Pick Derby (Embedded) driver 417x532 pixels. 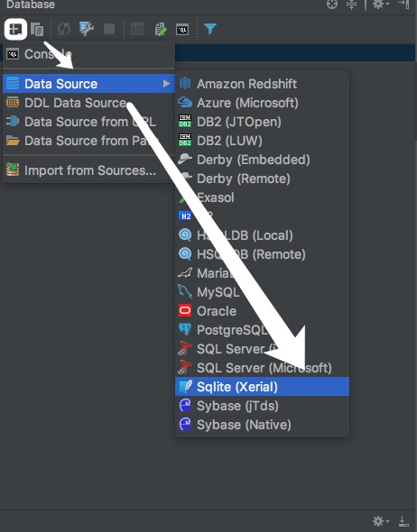click(262, 160)
